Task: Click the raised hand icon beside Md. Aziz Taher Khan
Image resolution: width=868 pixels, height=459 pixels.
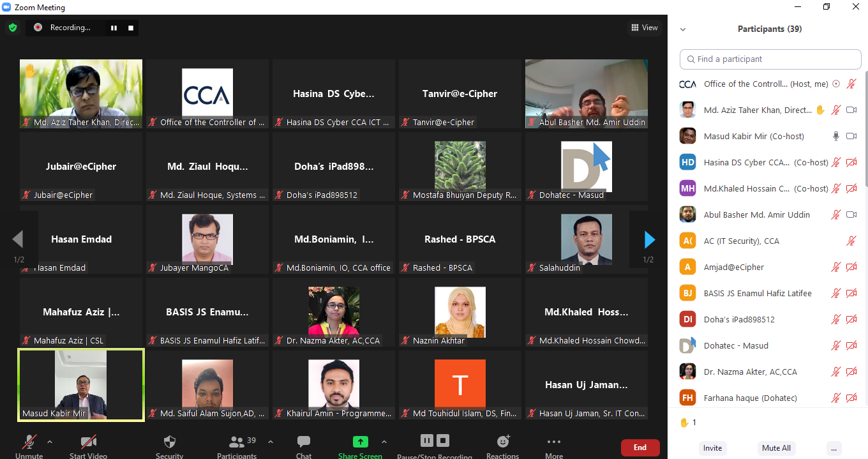Action: (820, 110)
